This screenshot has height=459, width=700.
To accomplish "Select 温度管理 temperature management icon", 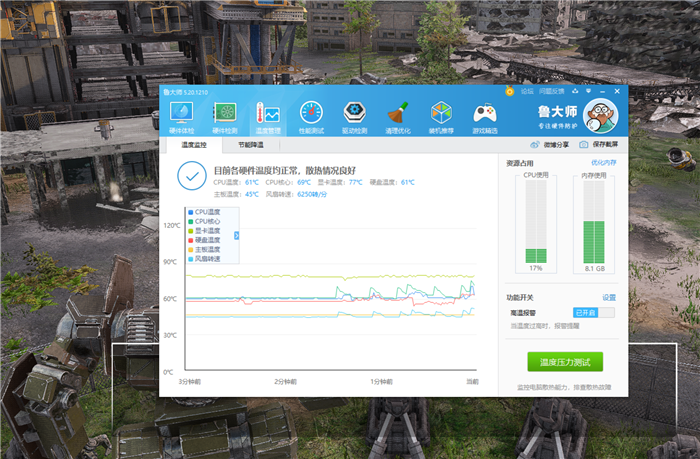I will [268, 117].
